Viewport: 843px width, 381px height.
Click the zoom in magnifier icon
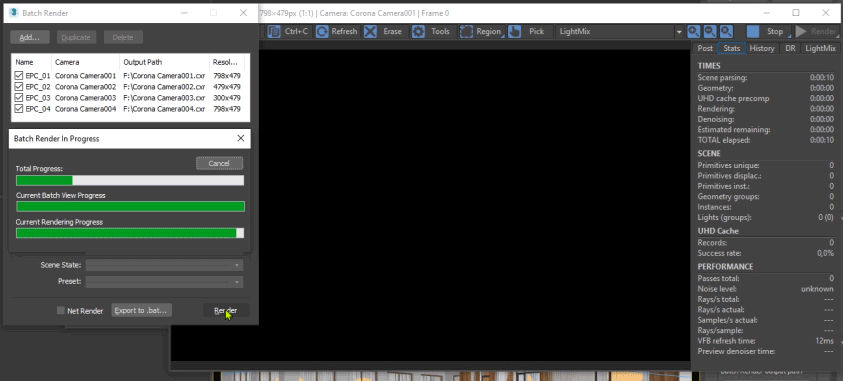point(694,32)
